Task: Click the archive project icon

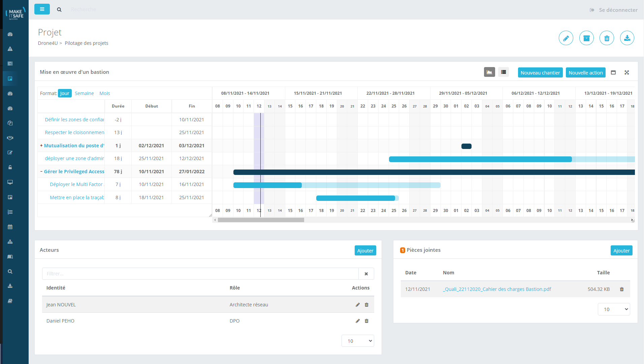Action: point(586,38)
